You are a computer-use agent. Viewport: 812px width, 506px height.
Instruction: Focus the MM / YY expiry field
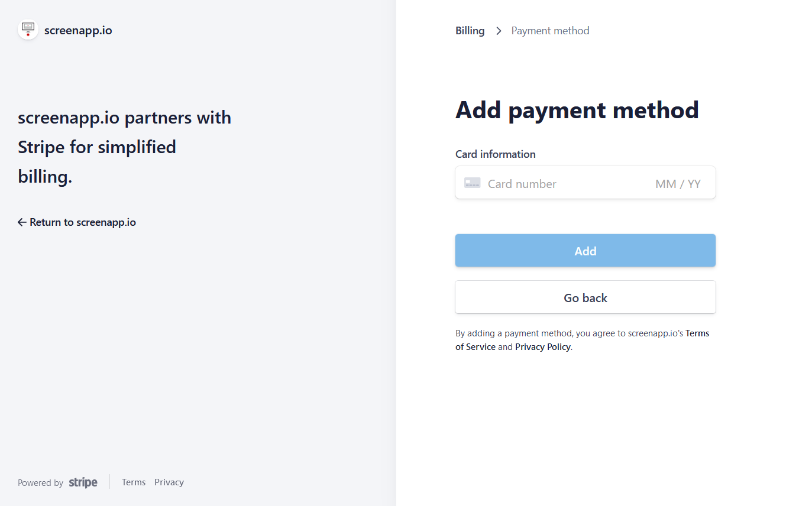click(678, 184)
